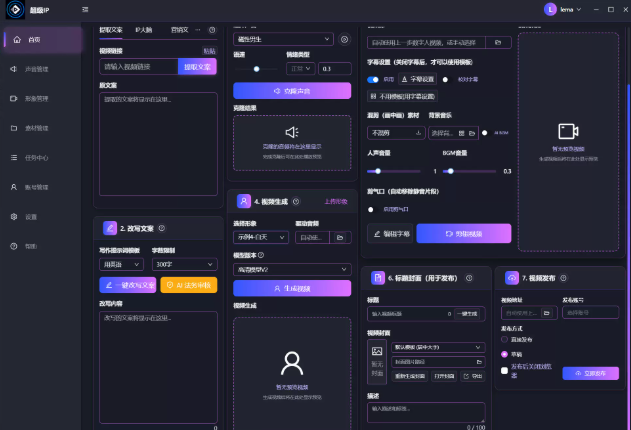
Task: Click the generate video (生成视频) button
Action: click(292, 288)
